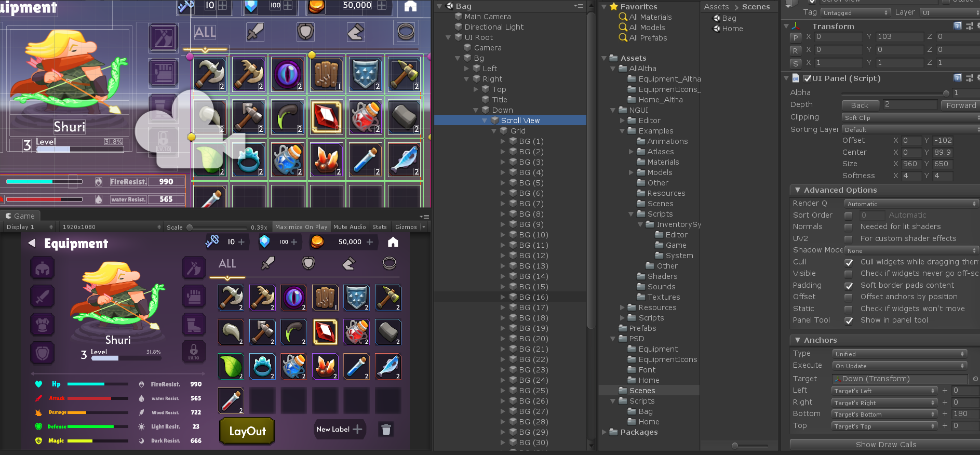This screenshot has width=980, height=455.
Task: Toggle the UI Panel script enabled checkbox
Action: (807, 78)
